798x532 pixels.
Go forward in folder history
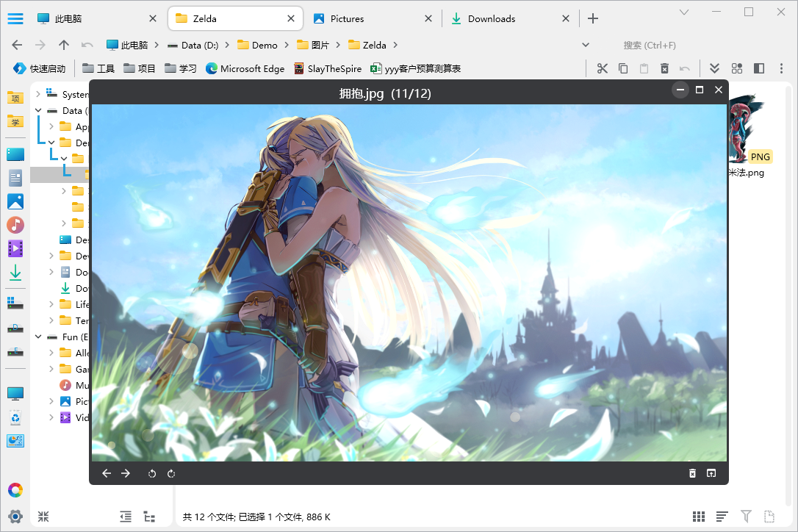[x=40, y=45]
